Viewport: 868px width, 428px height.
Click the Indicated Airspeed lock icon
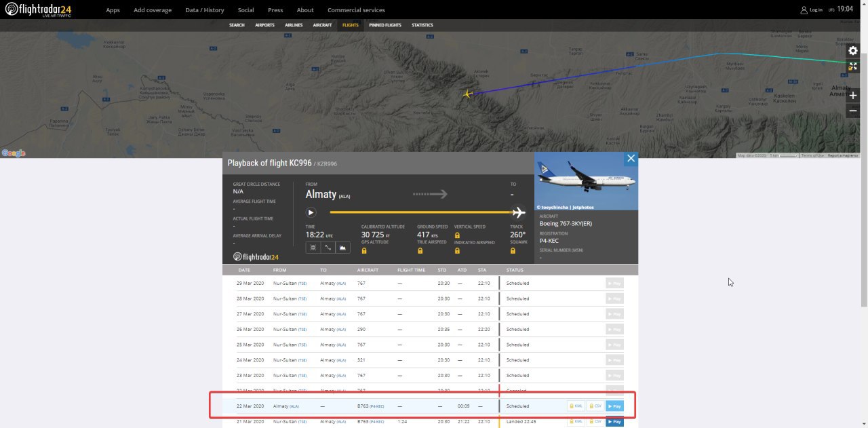coord(458,250)
